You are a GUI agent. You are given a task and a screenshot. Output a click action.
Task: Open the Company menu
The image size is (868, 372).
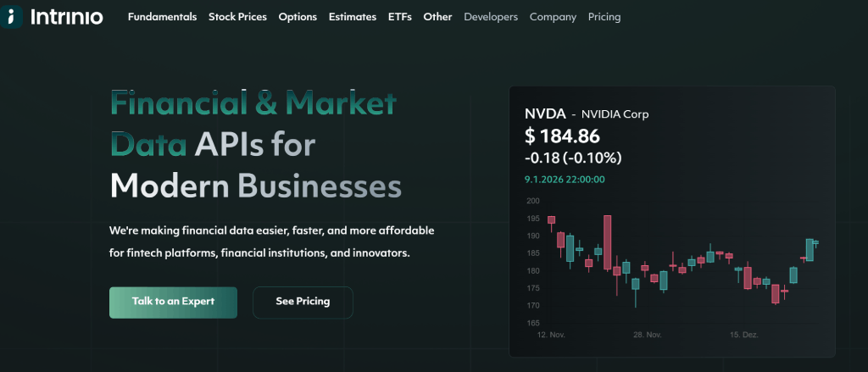[553, 17]
